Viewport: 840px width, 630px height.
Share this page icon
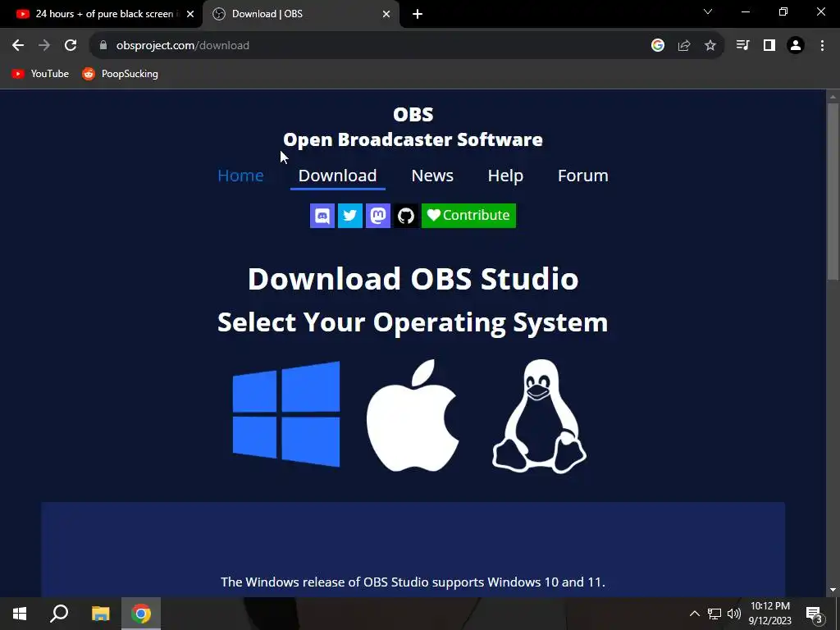click(684, 46)
